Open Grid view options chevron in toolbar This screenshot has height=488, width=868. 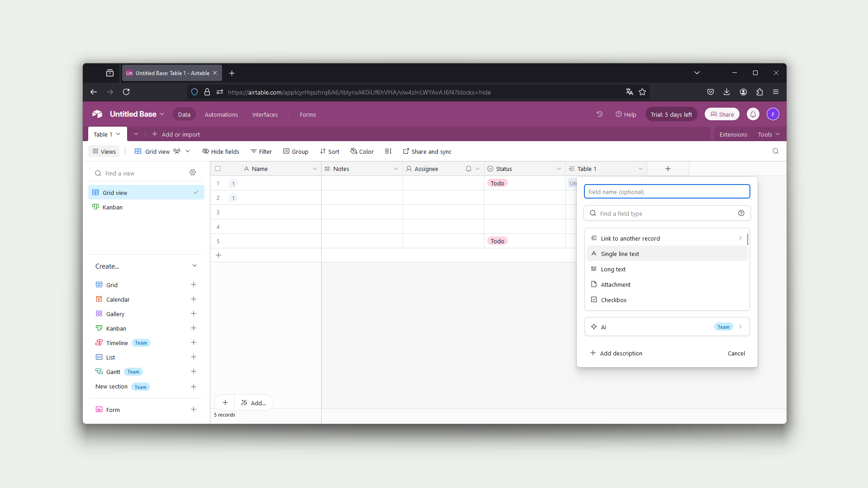pyautogui.click(x=188, y=152)
